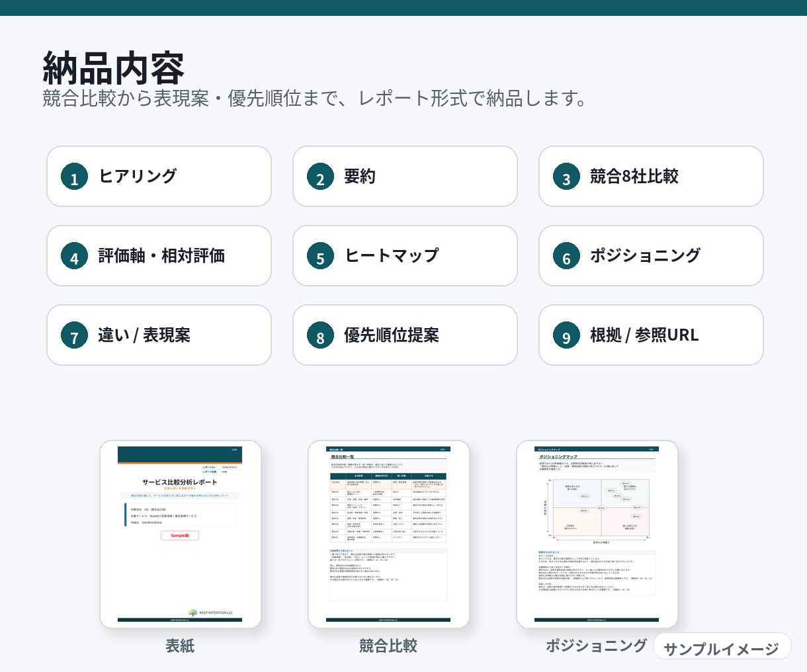This screenshot has height=672, width=807.
Task: Select the 競合8社比較 card
Action: (x=651, y=177)
